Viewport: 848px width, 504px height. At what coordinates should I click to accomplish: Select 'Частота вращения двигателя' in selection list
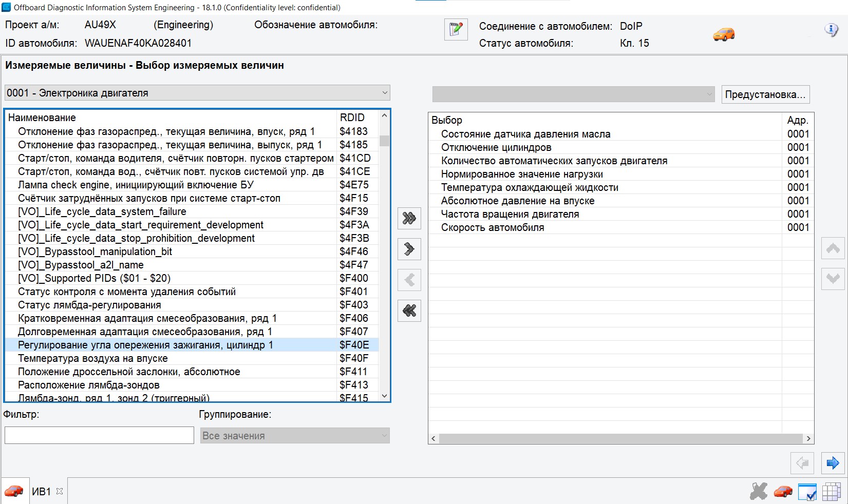point(510,214)
